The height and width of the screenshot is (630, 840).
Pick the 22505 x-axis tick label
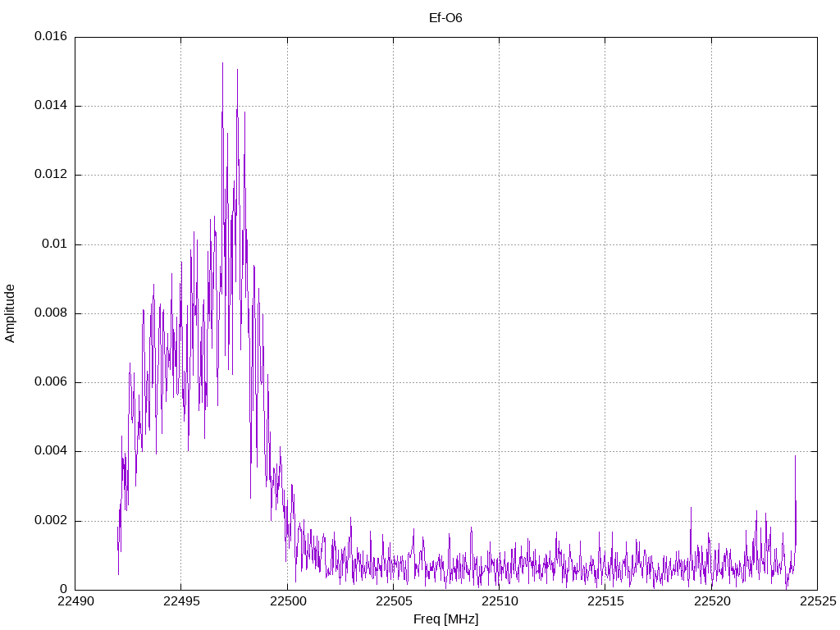pos(393,601)
